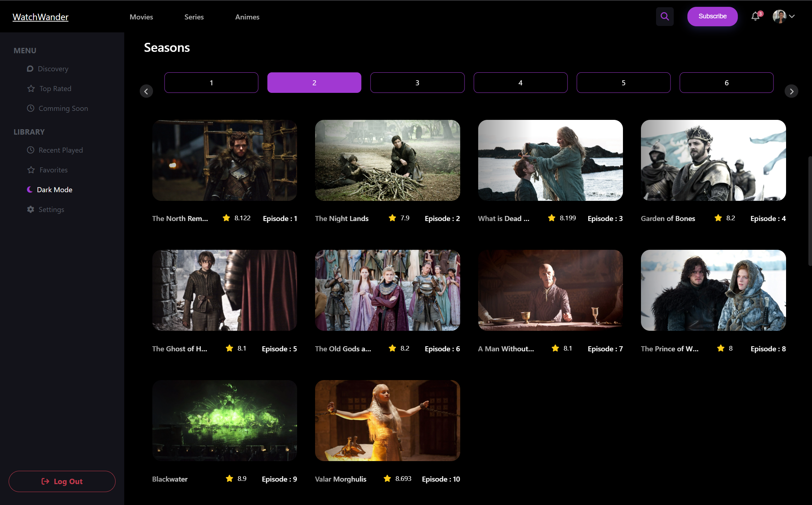Open The North Remembers episode thumbnail
This screenshot has height=505, width=812.
[224, 160]
